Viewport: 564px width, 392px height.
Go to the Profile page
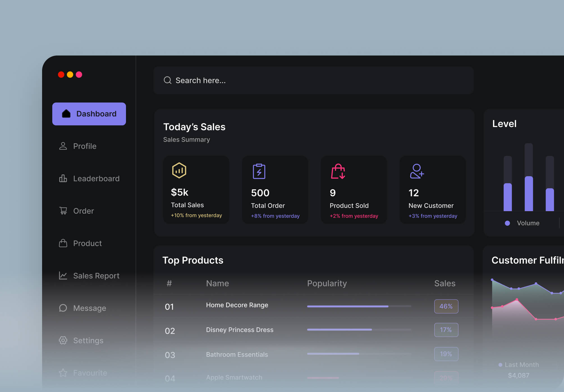pos(84,146)
